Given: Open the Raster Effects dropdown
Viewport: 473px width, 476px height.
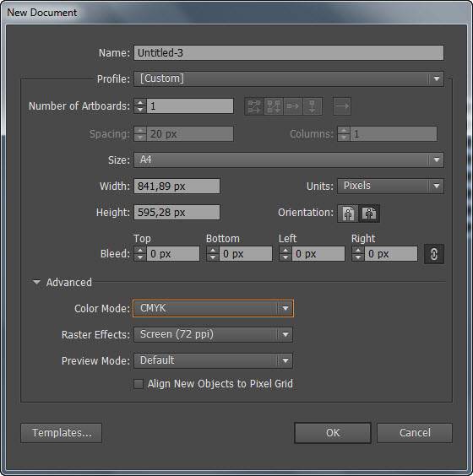Looking at the screenshot, I should (213, 334).
